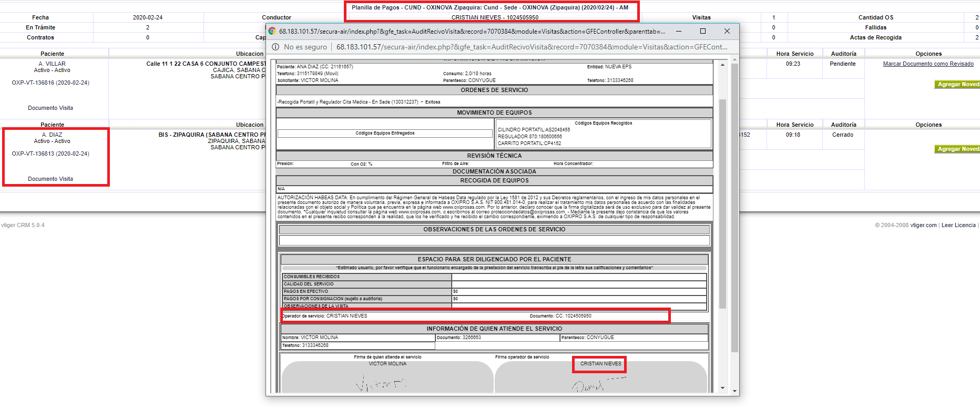Viewport: 980px width, 409px height.
Task: Click the popup address bar URL
Action: tap(532, 47)
